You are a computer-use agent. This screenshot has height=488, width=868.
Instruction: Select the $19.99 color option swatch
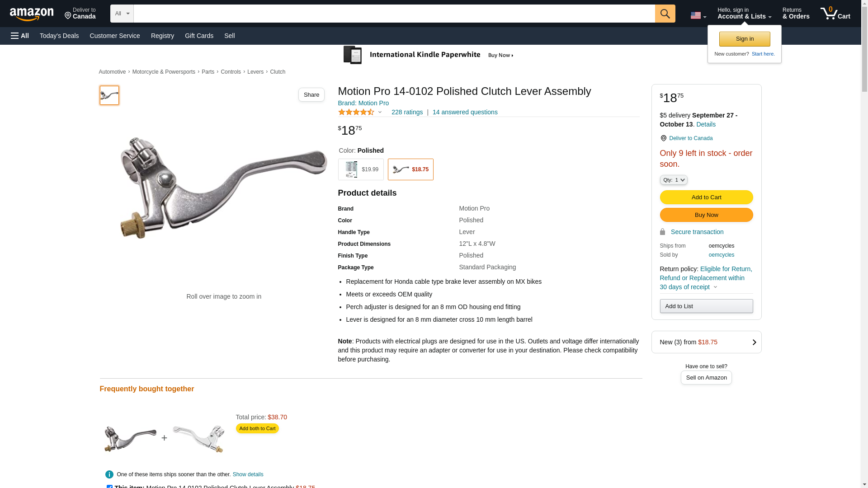click(x=361, y=169)
